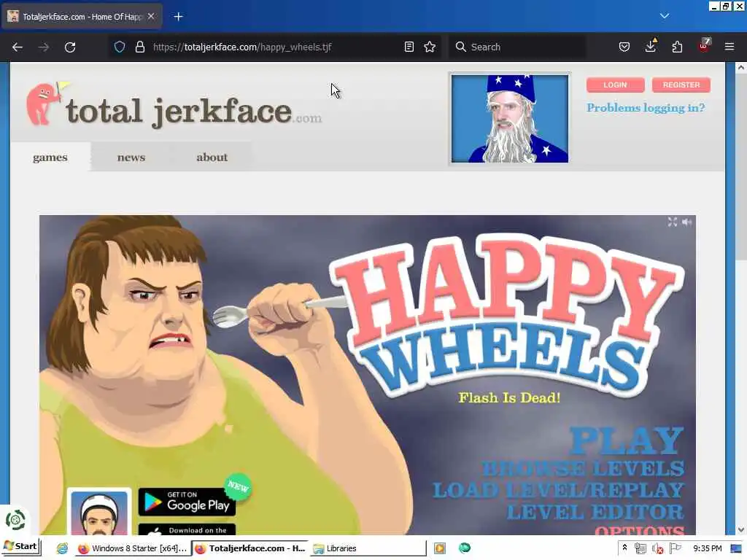Click the show desktop tray icon
The height and width of the screenshot is (560, 747).
[x=736, y=548]
